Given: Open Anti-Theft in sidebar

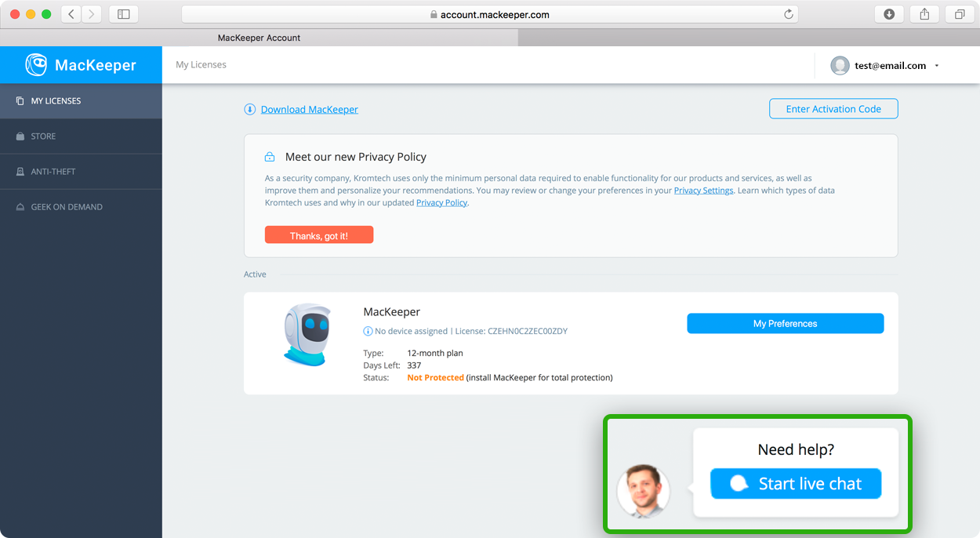Looking at the screenshot, I should click(x=81, y=172).
